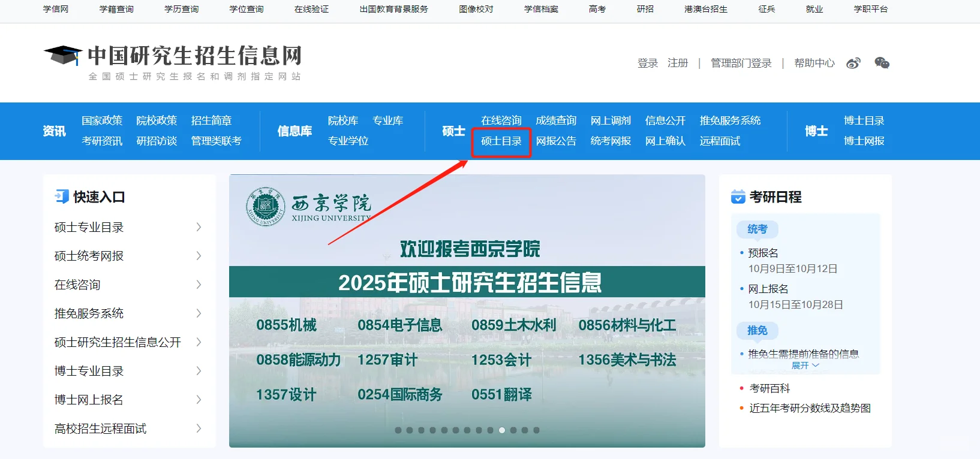
Task: Expand the schedule with 展开
Action: [x=805, y=366]
